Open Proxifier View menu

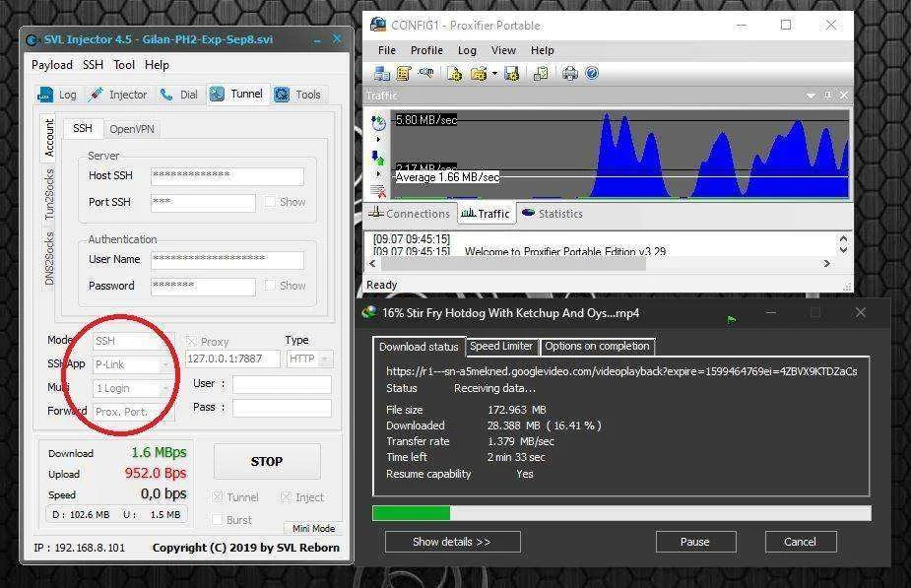503,50
